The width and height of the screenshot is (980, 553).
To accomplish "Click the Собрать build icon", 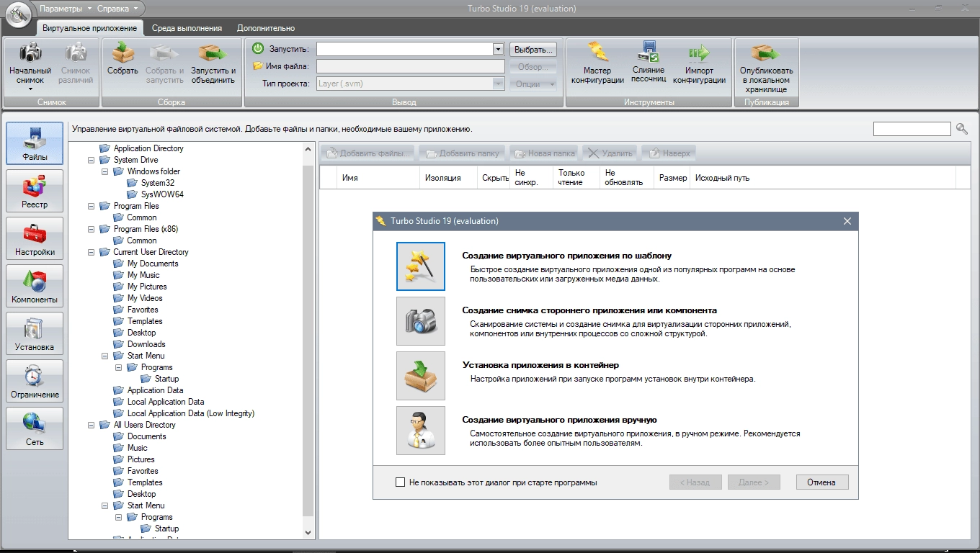I will (x=122, y=53).
